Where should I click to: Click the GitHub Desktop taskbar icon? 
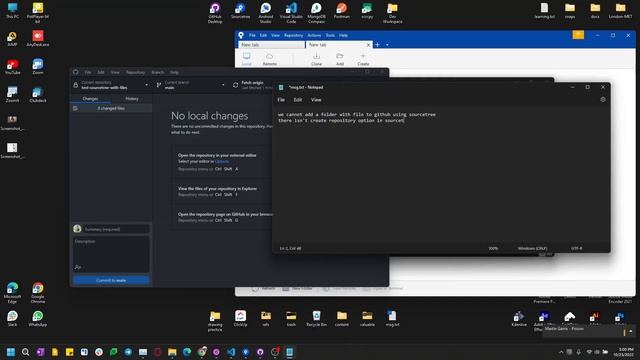coord(260,352)
